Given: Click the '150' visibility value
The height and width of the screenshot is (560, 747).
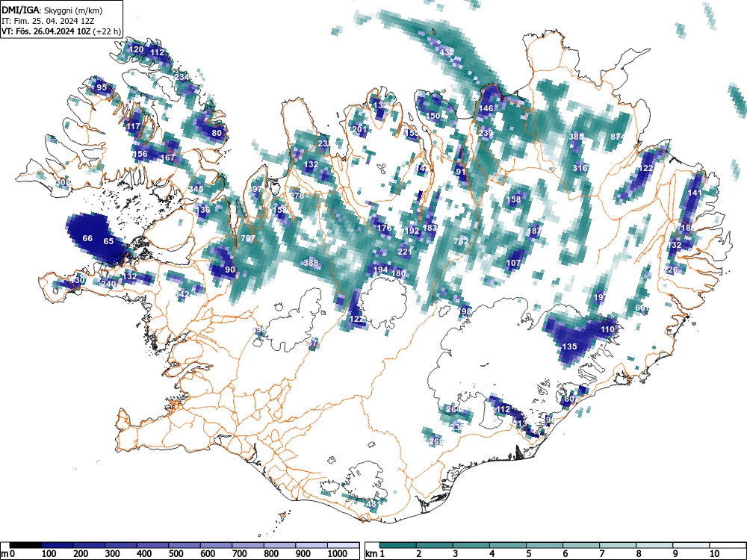Looking at the screenshot, I should click(x=433, y=116).
